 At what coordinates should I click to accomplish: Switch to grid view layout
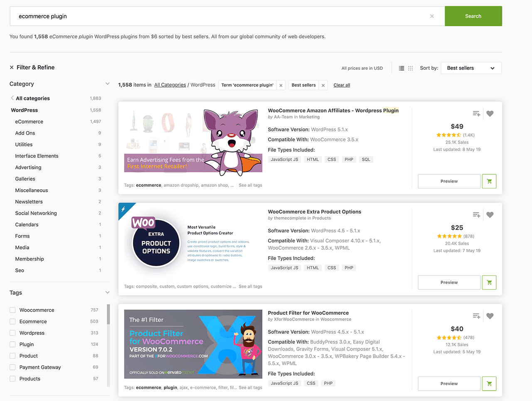[x=411, y=68]
